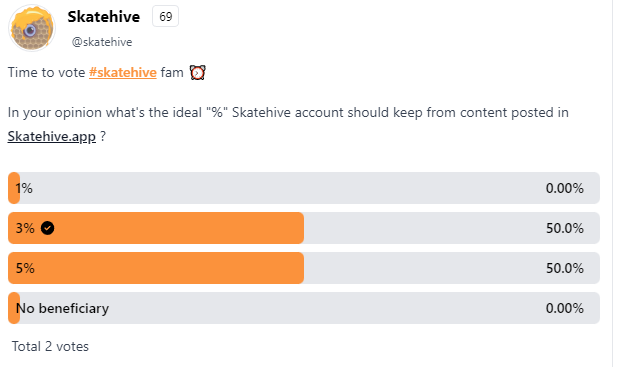621x367 pixels.
Task: Click the checkmark icon beside 3%
Action: (x=48, y=228)
